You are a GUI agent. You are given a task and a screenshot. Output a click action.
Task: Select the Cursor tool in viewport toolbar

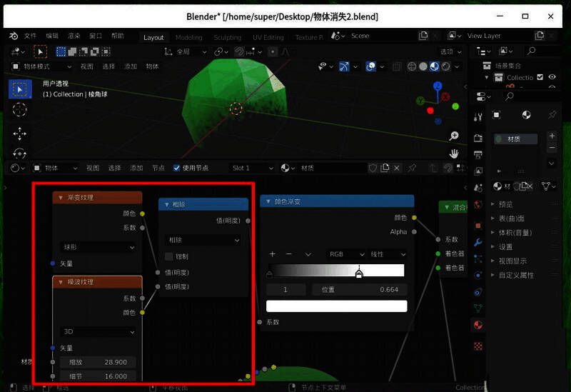pyautogui.click(x=20, y=110)
